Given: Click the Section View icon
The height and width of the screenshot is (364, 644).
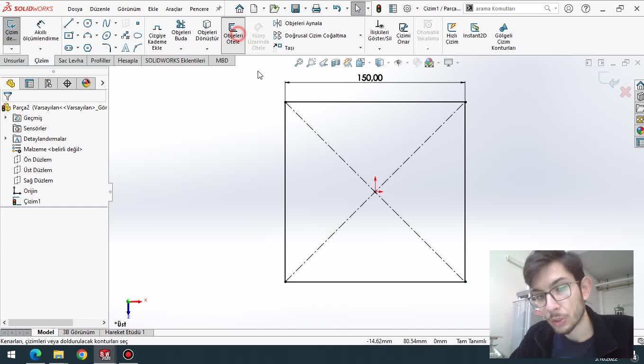Looking at the screenshot, I should (x=336, y=63).
